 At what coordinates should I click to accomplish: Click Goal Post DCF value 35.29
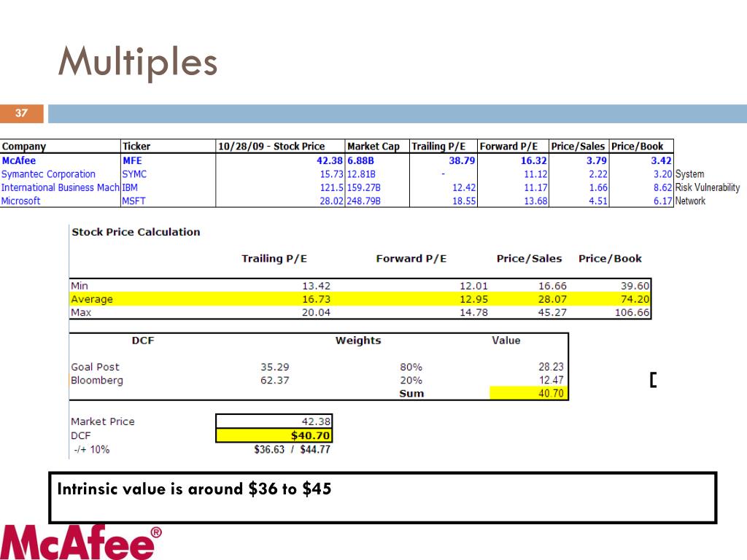click(x=275, y=367)
